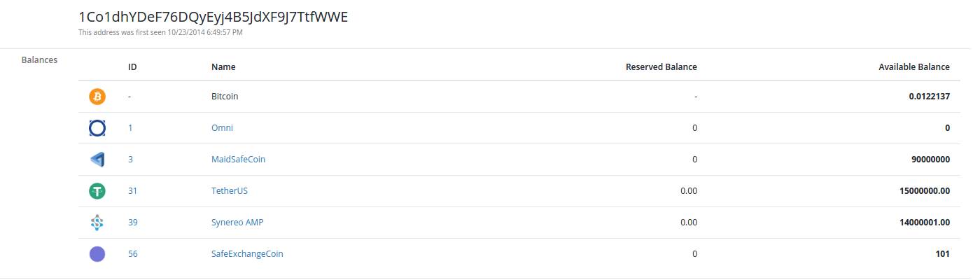Open the TetherUS name link

(230, 191)
